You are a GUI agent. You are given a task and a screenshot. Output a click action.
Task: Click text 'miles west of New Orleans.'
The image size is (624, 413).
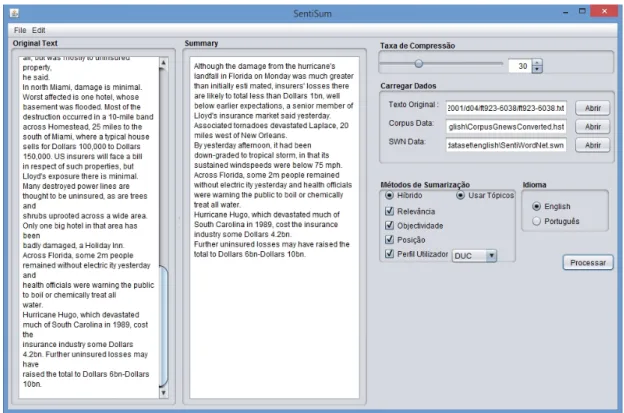(x=240, y=136)
